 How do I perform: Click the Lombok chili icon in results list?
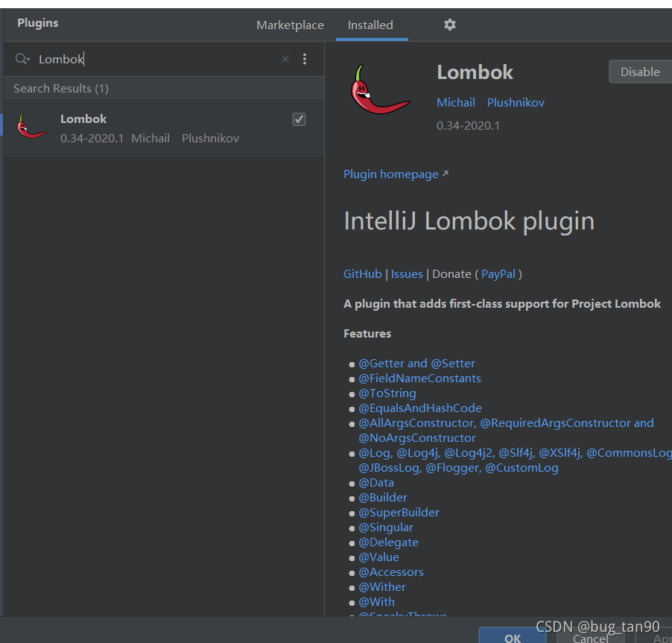tap(31, 127)
